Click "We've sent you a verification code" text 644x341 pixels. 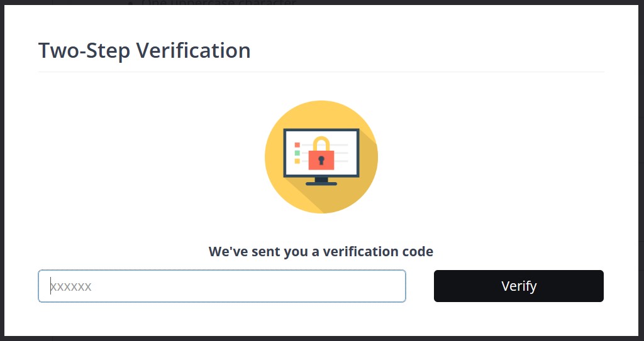click(321, 251)
